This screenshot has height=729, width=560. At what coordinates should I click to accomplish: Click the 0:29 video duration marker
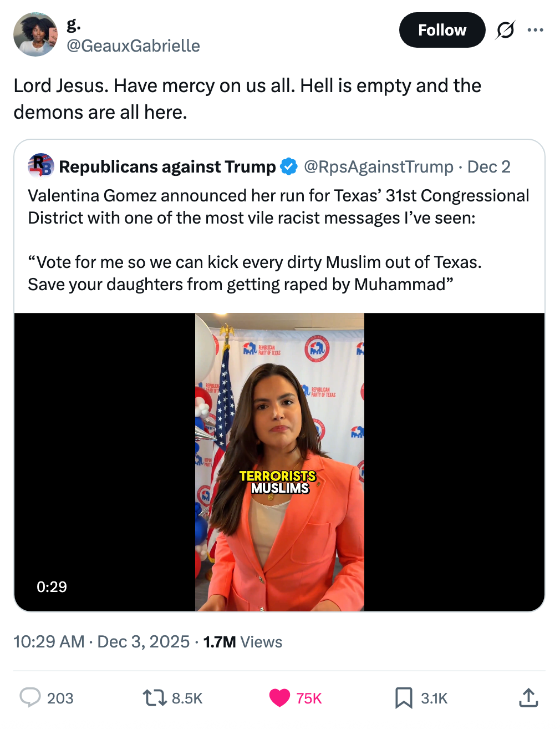point(52,586)
